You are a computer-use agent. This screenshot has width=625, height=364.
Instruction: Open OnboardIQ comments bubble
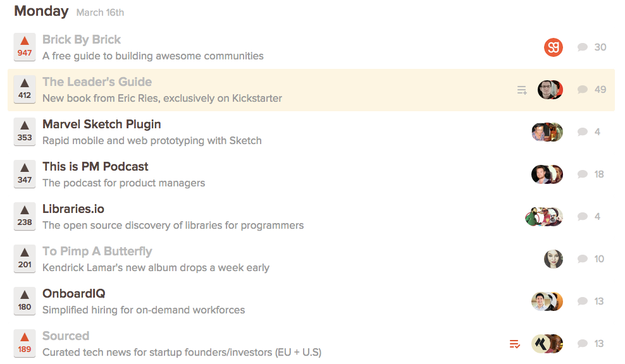[583, 301]
